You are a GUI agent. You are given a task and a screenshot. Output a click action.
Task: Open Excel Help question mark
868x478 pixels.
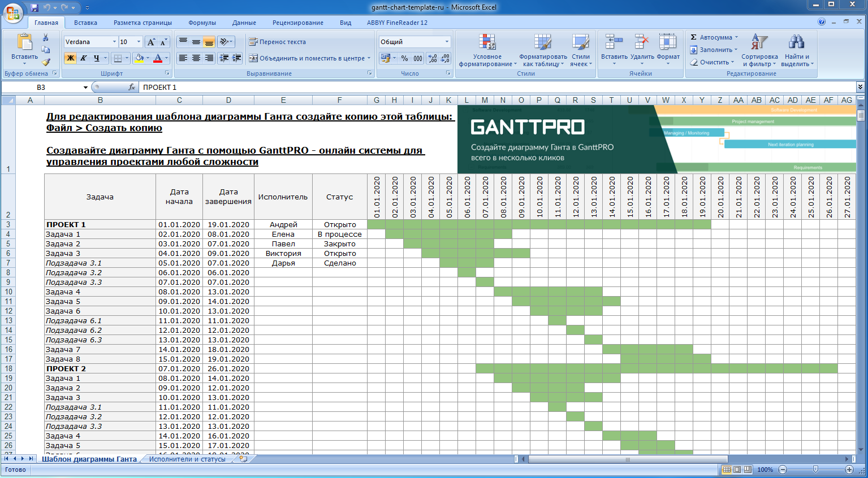pyautogui.click(x=822, y=22)
